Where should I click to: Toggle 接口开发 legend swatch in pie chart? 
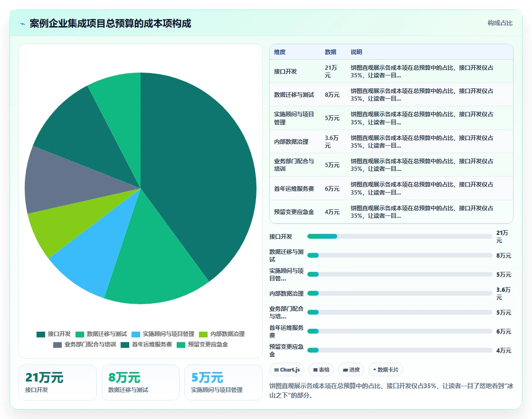coord(41,334)
